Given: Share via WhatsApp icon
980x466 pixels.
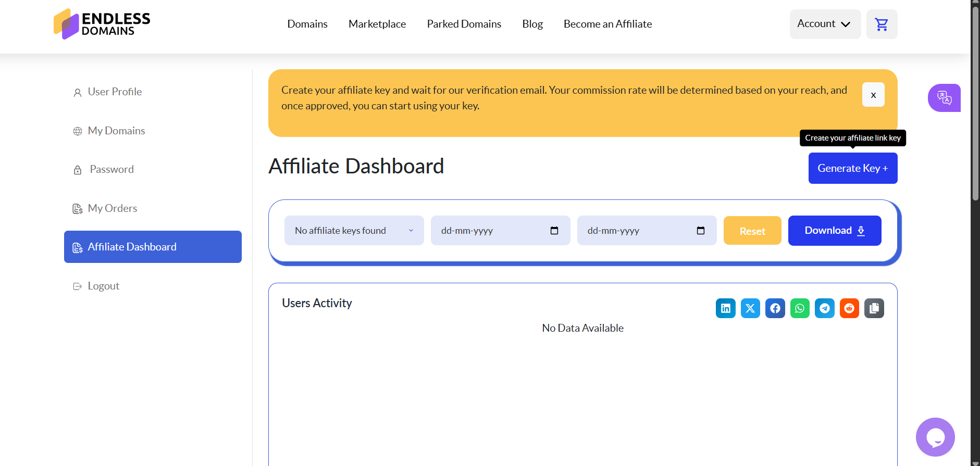Looking at the screenshot, I should point(800,308).
